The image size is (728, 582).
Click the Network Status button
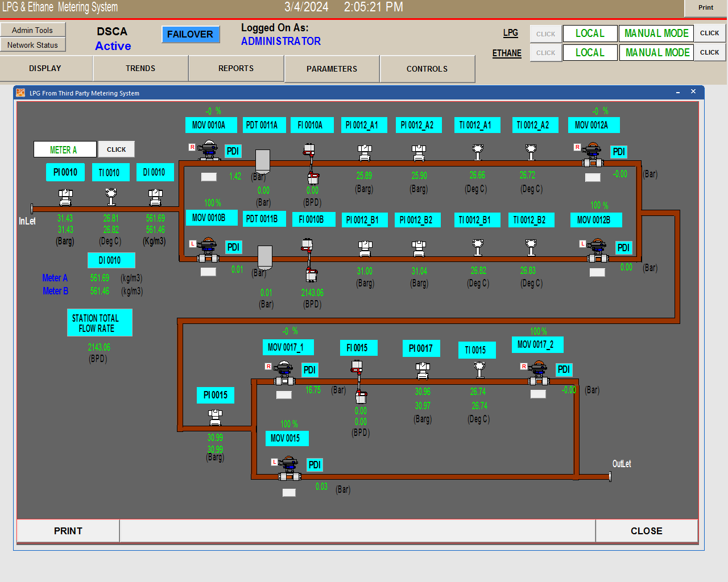point(32,45)
